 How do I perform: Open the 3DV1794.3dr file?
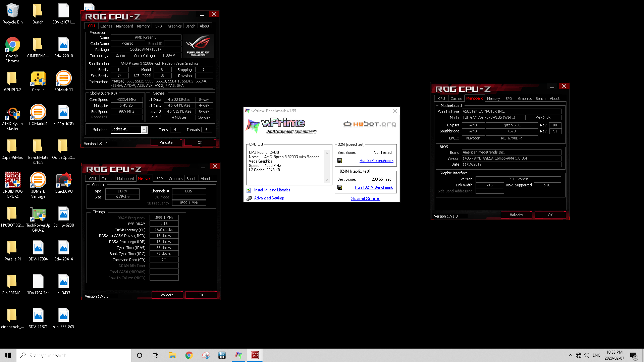(38, 285)
